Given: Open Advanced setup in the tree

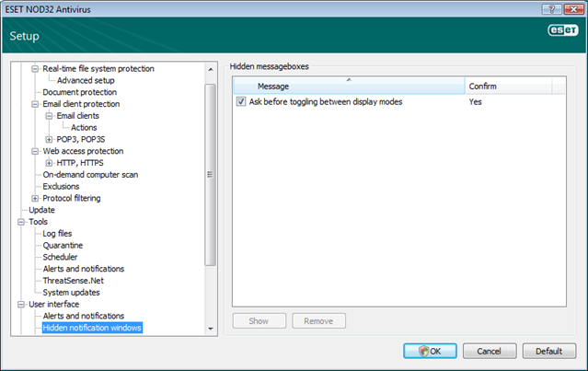Looking at the screenshot, I should coord(86,80).
